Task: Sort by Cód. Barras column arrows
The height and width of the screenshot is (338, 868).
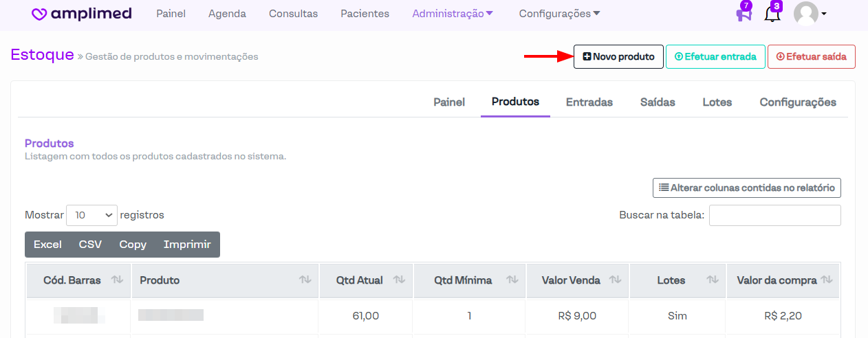Action: 117,280
